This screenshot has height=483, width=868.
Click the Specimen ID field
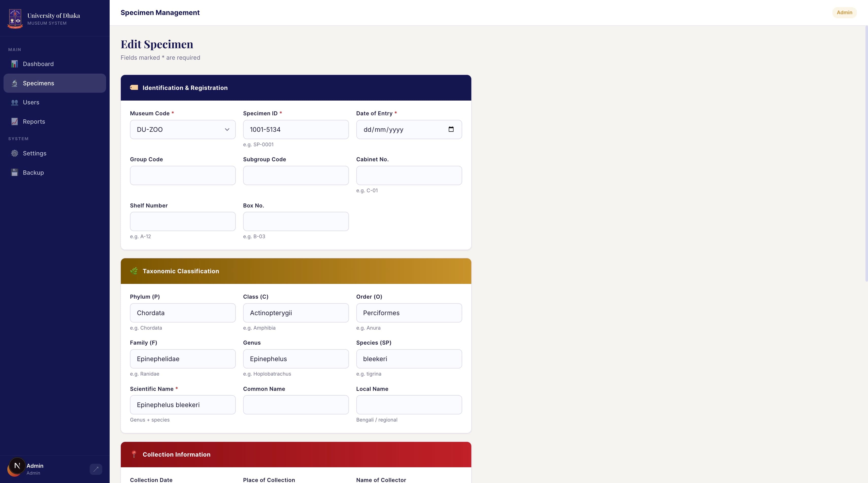[x=296, y=130]
